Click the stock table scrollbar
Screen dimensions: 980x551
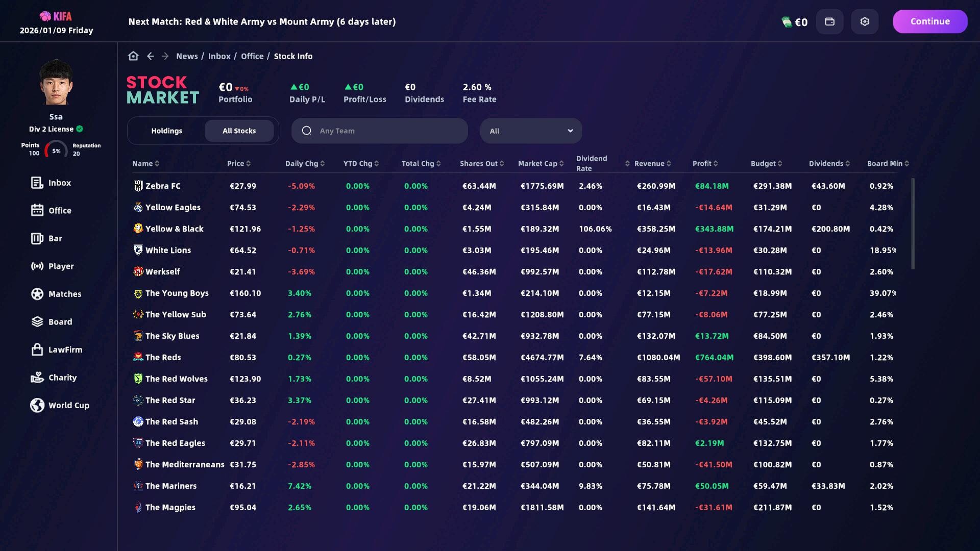point(913,223)
